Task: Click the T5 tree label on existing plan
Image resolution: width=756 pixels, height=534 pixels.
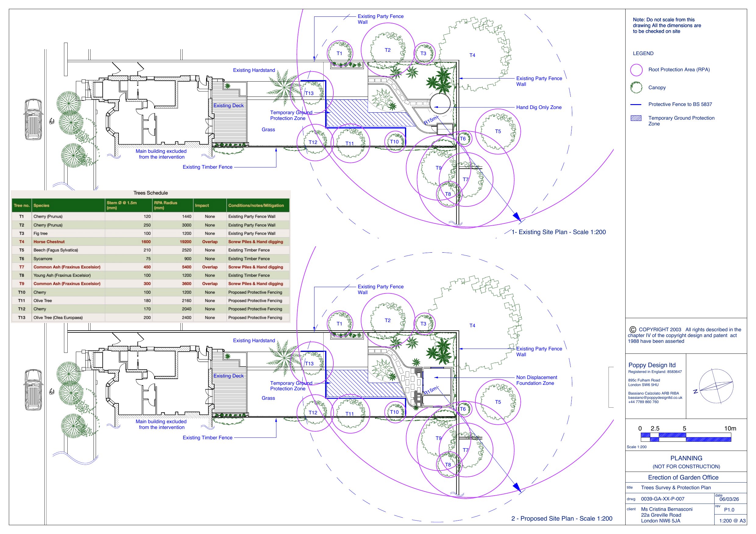Action: click(x=498, y=132)
